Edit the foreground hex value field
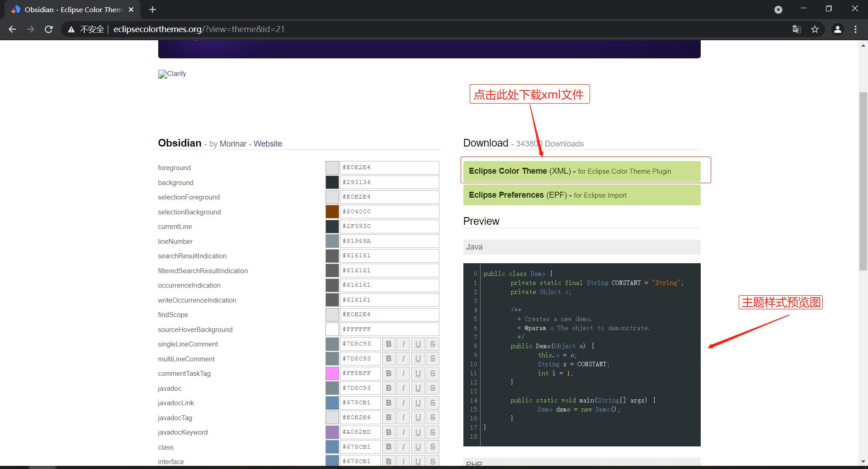 click(x=389, y=168)
